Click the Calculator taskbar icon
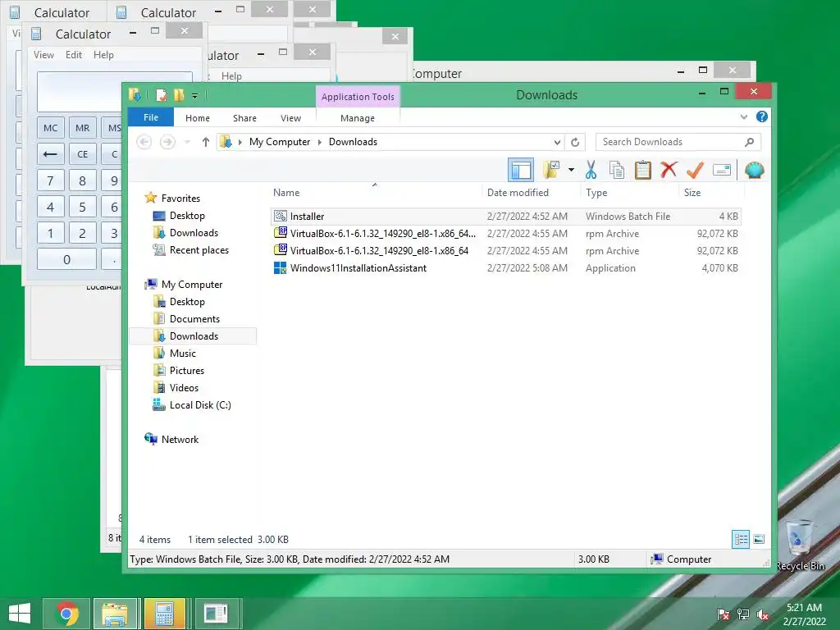This screenshot has width=840, height=630. tap(164, 614)
